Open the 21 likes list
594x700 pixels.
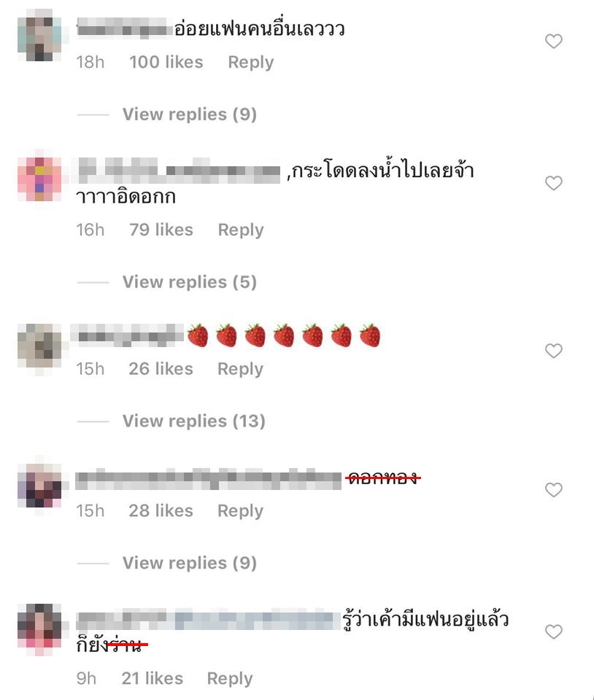click(153, 679)
